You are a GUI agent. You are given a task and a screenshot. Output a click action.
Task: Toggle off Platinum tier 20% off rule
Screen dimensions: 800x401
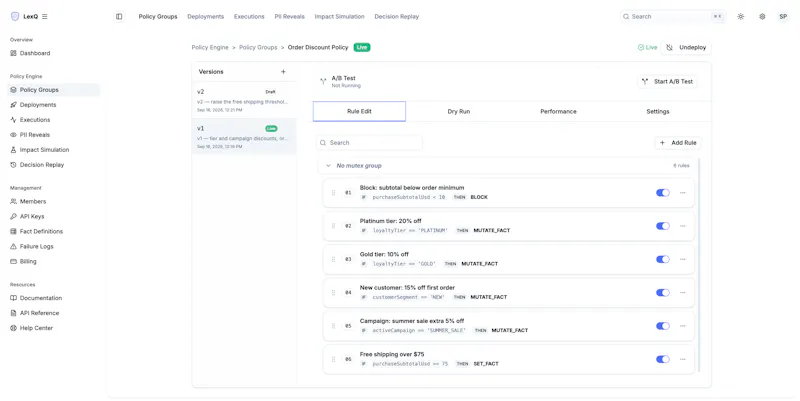coord(662,226)
